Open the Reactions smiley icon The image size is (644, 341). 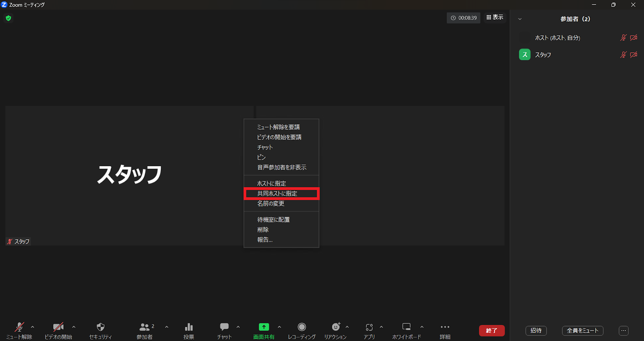(336, 327)
